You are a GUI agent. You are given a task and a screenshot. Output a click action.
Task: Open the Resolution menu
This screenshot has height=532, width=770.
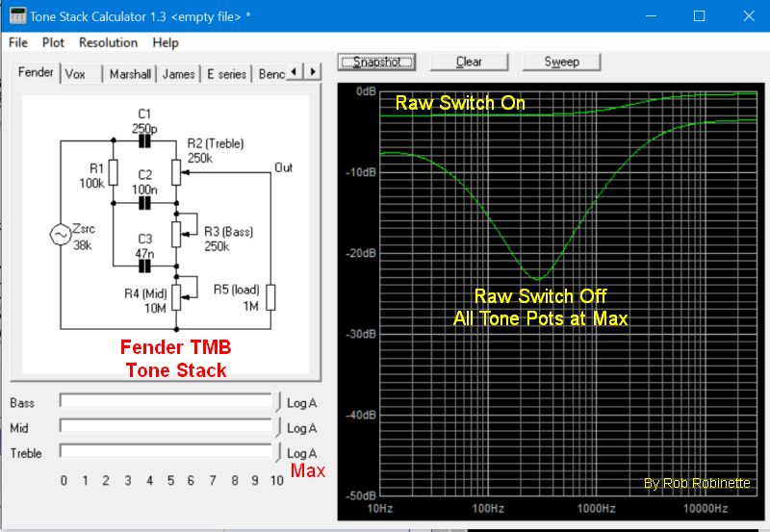pos(108,42)
